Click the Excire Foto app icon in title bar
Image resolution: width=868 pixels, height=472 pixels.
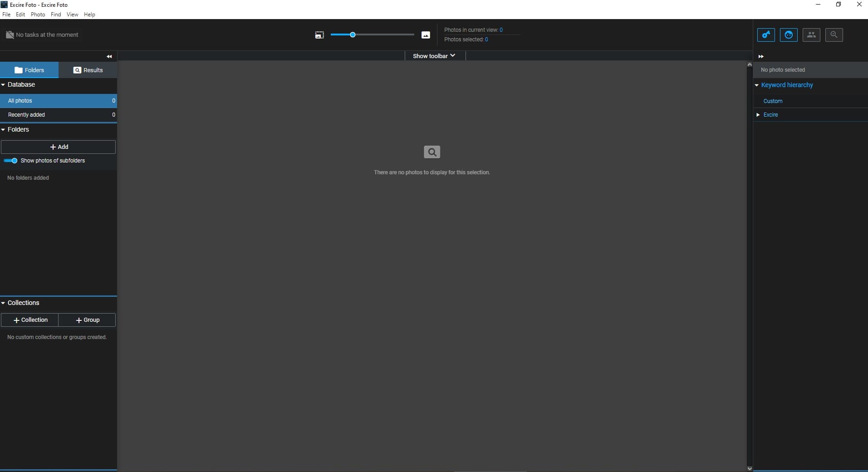coord(4,5)
